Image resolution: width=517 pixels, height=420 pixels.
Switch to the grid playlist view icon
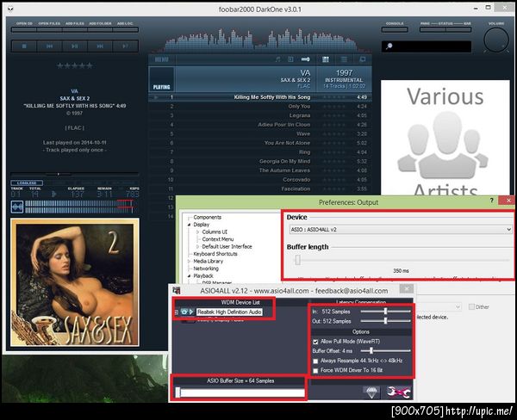coord(326,59)
